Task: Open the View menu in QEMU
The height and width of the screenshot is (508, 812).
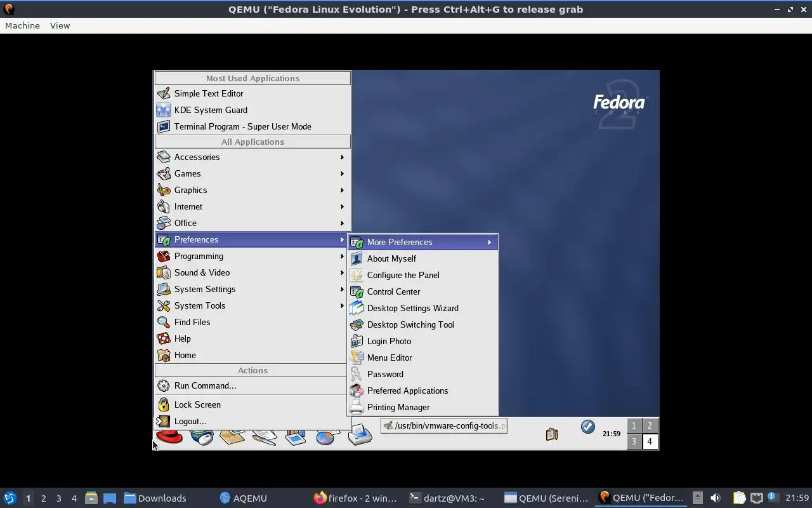Action: click(x=60, y=25)
